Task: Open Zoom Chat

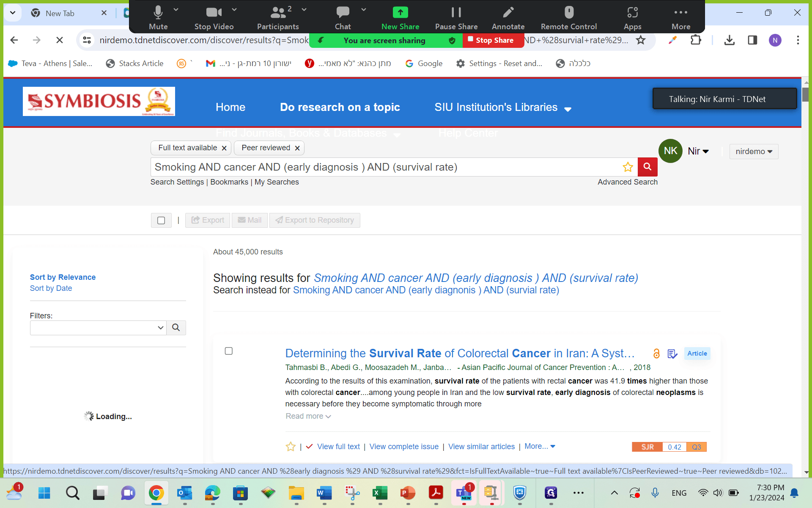Action: point(343,18)
